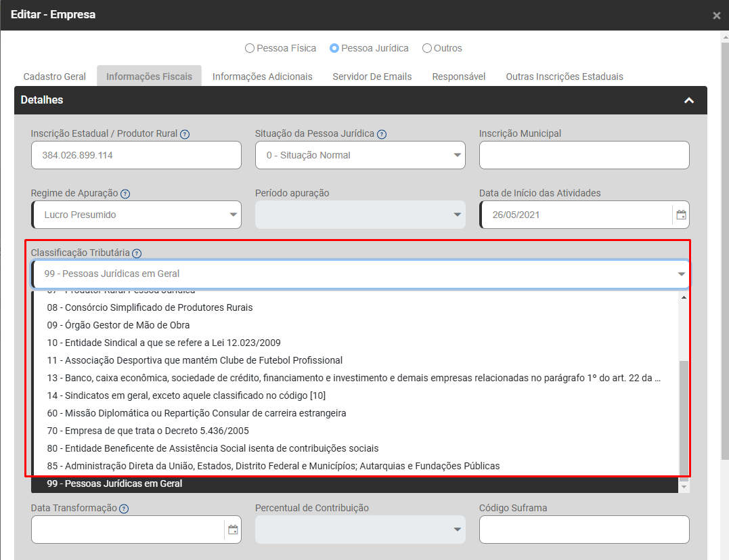Click help icon next to Situação da Pessoa Jurídica
This screenshot has width=729, height=560.
[x=382, y=134]
